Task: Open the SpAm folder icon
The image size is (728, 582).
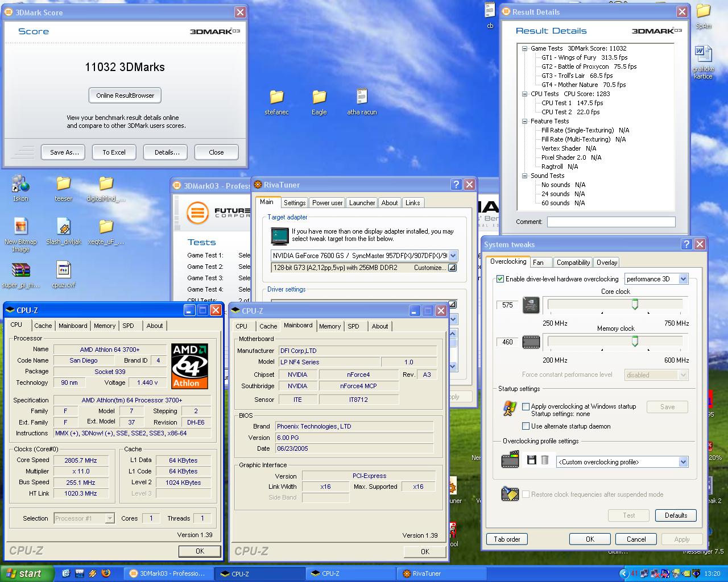Action: (x=704, y=11)
